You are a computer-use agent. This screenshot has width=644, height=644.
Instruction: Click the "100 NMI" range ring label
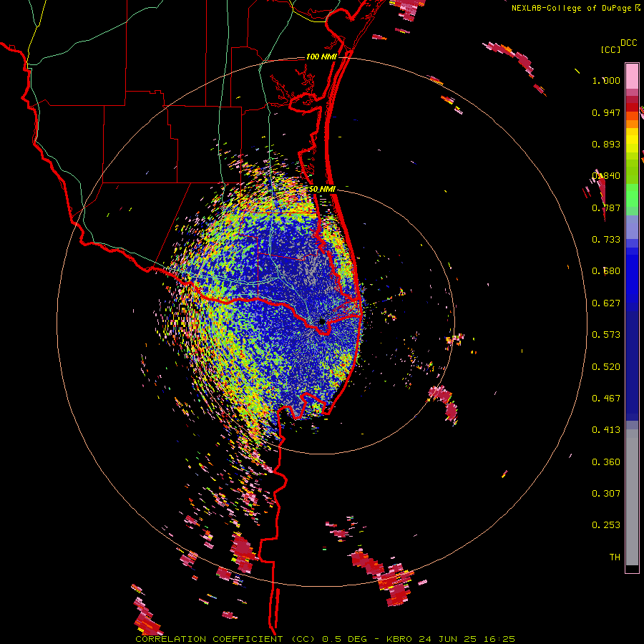[x=321, y=57]
